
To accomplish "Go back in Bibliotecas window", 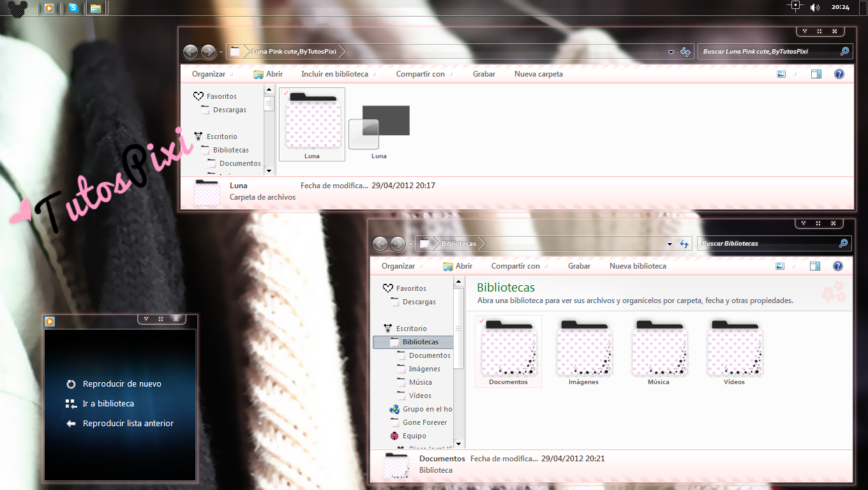I will [x=380, y=244].
